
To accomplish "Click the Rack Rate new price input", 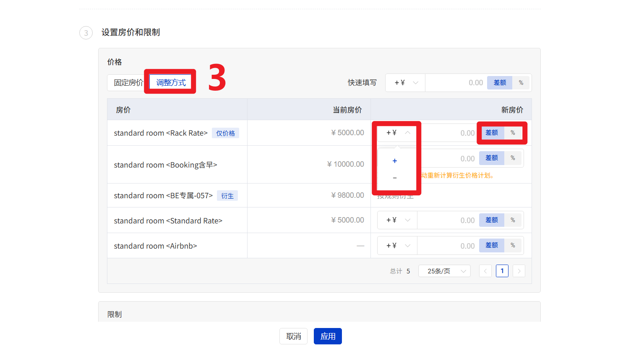I will pos(448,133).
